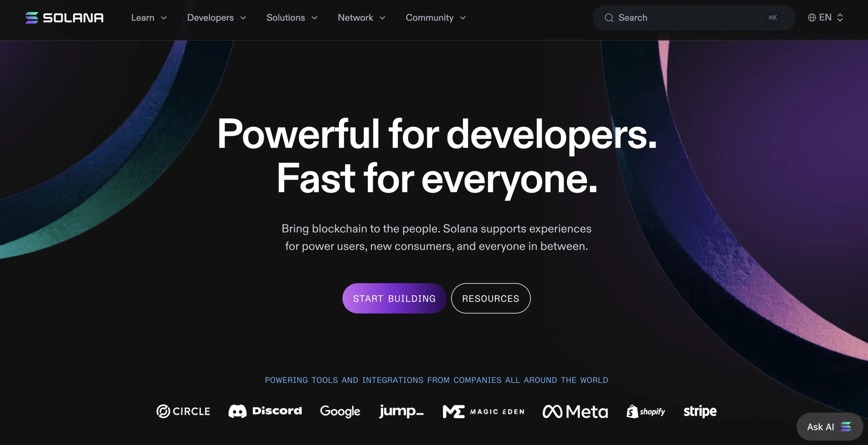Screen dimensions: 868x445
Task: Open the Ask AI chat widget
Action: [x=829, y=426]
